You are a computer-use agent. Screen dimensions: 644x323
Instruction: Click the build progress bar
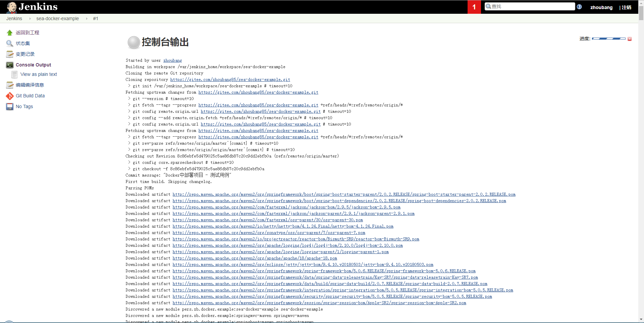point(609,39)
